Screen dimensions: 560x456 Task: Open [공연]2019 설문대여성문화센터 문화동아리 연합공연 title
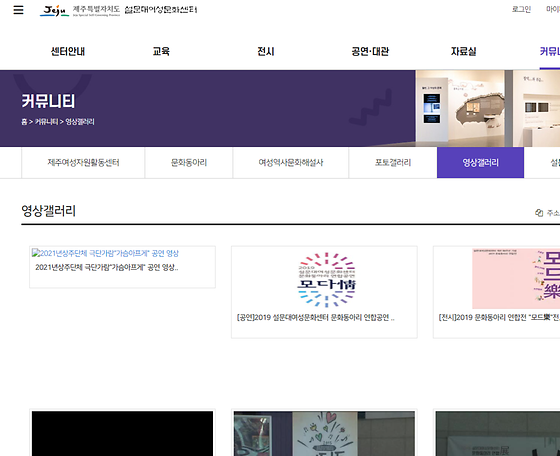pos(316,317)
